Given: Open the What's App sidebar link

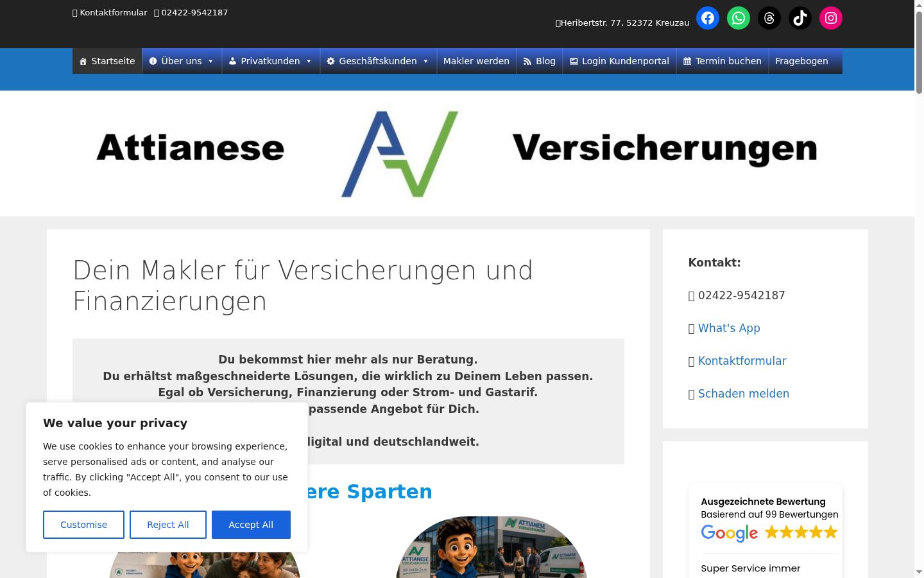Looking at the screenshot, I should click(729, 328).
